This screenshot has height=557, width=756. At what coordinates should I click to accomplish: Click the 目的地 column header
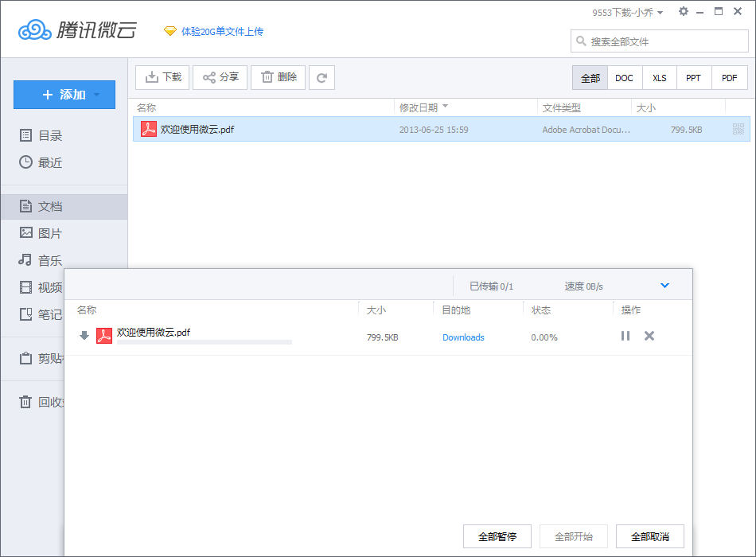click(x=456, y=310)
